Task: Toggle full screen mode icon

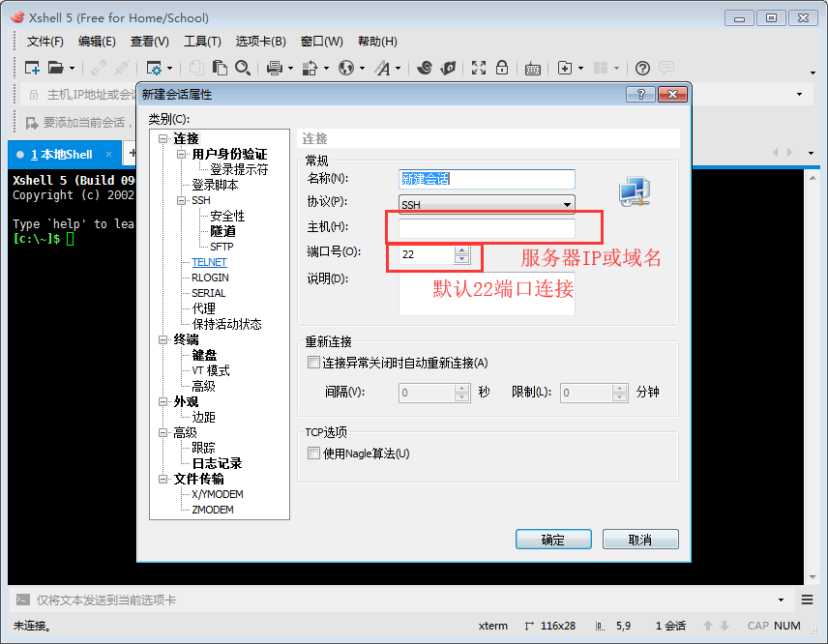Action: (x=478, y=68)
